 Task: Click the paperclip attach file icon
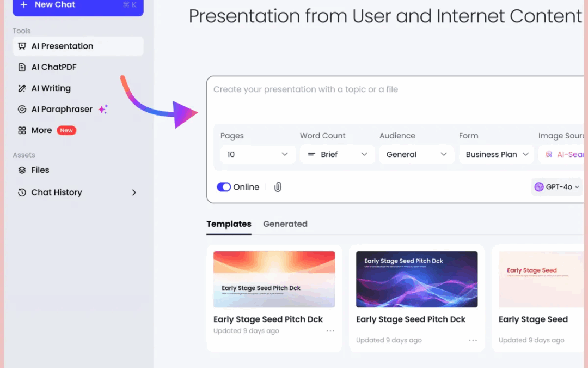(x=278, y=187)
